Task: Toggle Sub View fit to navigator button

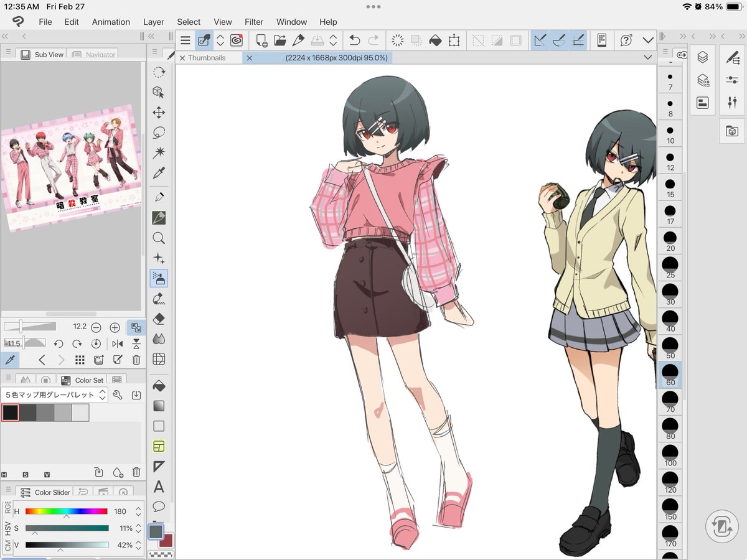Action: 136,327
